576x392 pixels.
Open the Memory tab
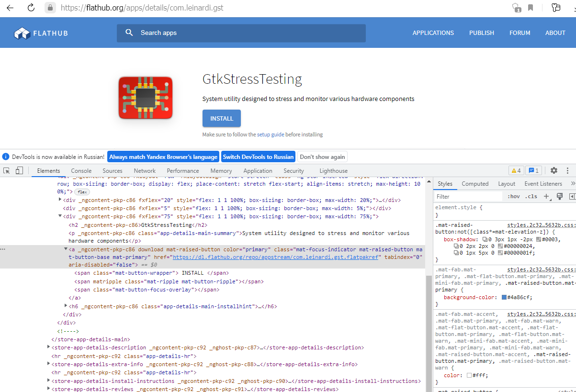[x=221, y=171]
